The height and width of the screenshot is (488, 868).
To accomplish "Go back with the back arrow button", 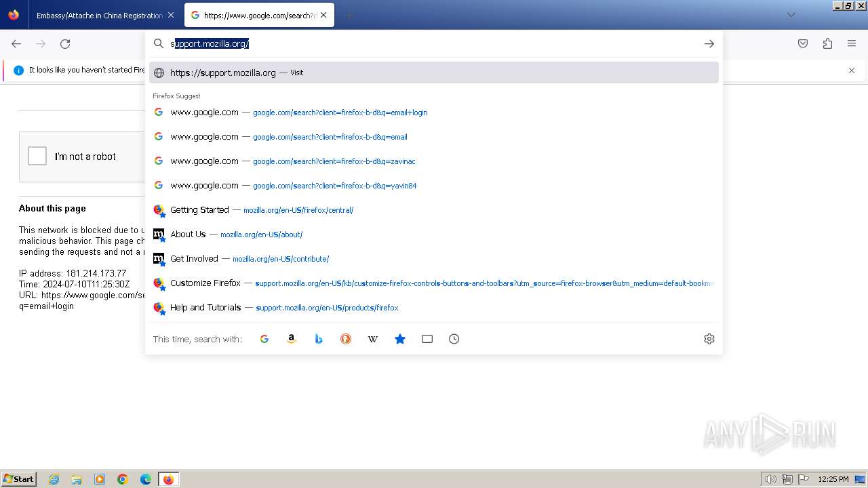I will point(16,44).
